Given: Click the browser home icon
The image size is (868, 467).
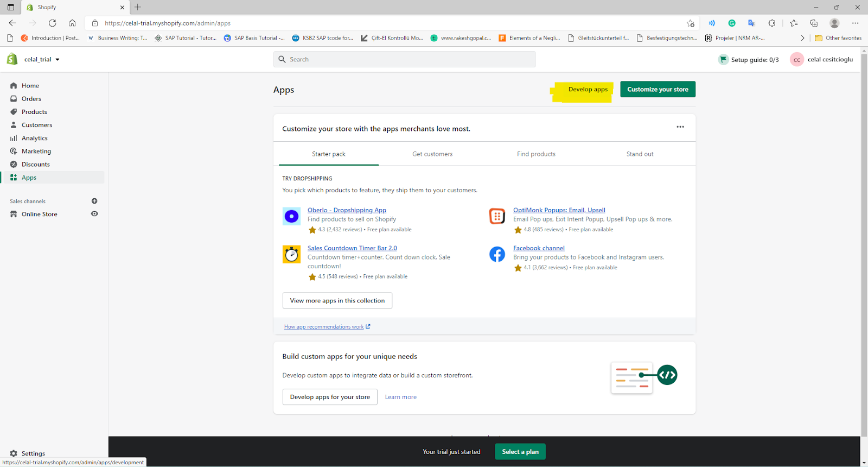Looking at the screenshot, I should tap(72, 23).
